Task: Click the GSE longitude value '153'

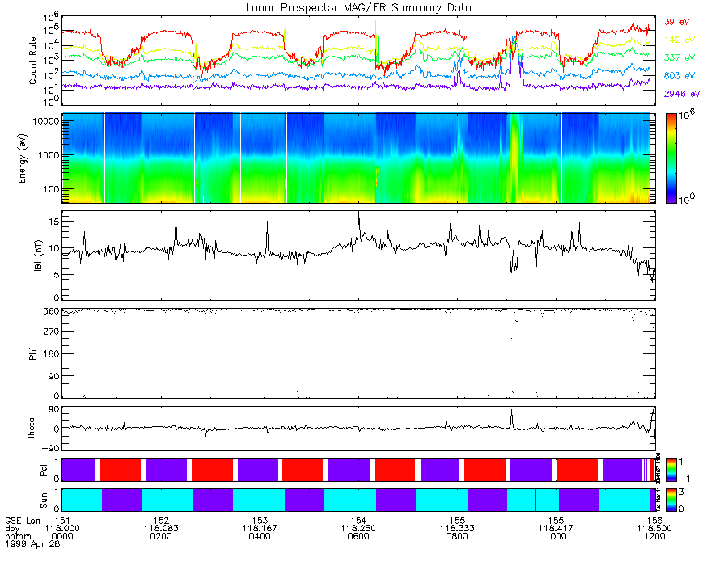Action: [260, 521]
